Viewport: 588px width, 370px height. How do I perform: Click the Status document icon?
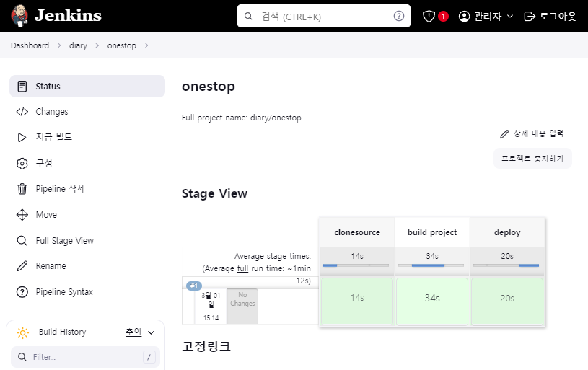click(x=22, y=87)
